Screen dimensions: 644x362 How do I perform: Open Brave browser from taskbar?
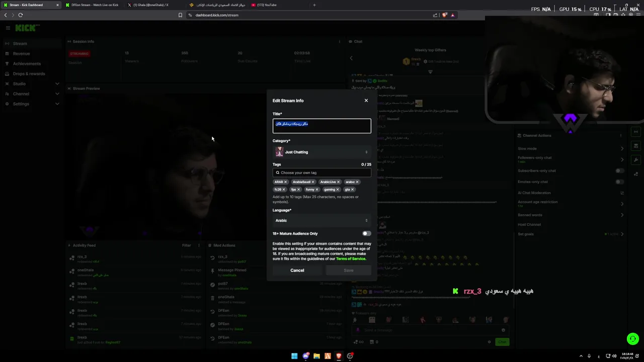tap(339, 356)
